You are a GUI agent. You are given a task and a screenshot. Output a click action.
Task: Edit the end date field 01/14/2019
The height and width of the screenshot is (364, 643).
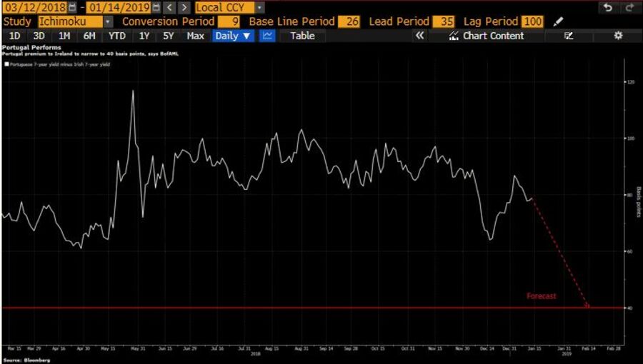(118, 7)
